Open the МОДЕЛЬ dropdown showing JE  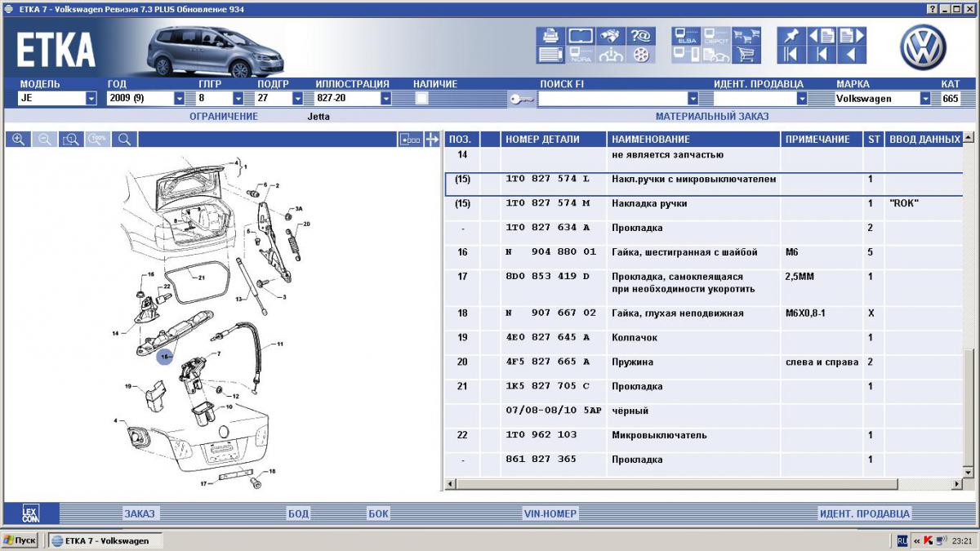(91, 98)
